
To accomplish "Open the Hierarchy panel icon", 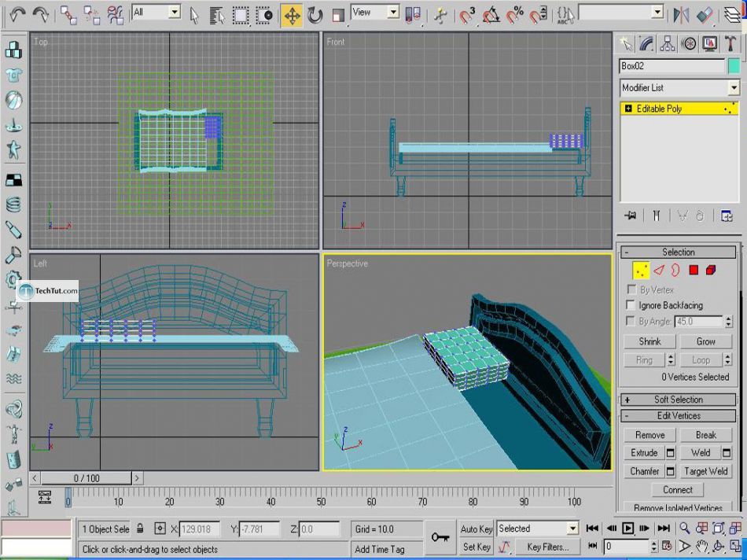I will (666, 45).
